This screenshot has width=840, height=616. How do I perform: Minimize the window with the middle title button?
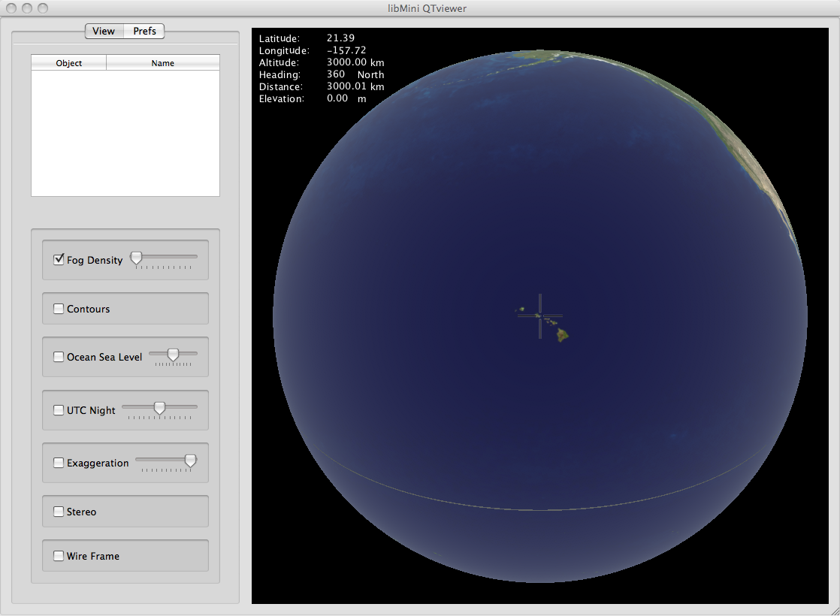pyautogui.click(x=27, y=8)
